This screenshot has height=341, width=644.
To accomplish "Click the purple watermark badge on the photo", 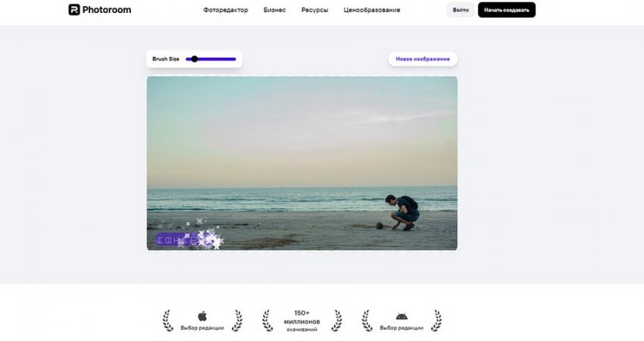I will coord(180,239).
